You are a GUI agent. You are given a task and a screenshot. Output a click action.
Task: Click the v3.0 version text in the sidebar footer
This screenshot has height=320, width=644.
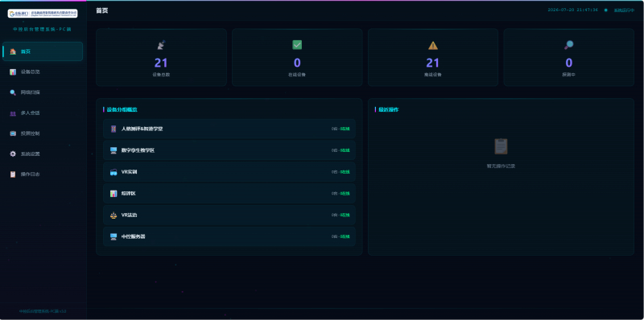click(64, 311)
